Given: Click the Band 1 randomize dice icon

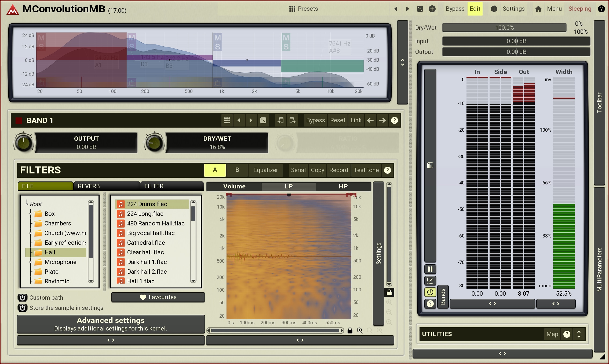Looking at the screenshot, I should [263, 120].
